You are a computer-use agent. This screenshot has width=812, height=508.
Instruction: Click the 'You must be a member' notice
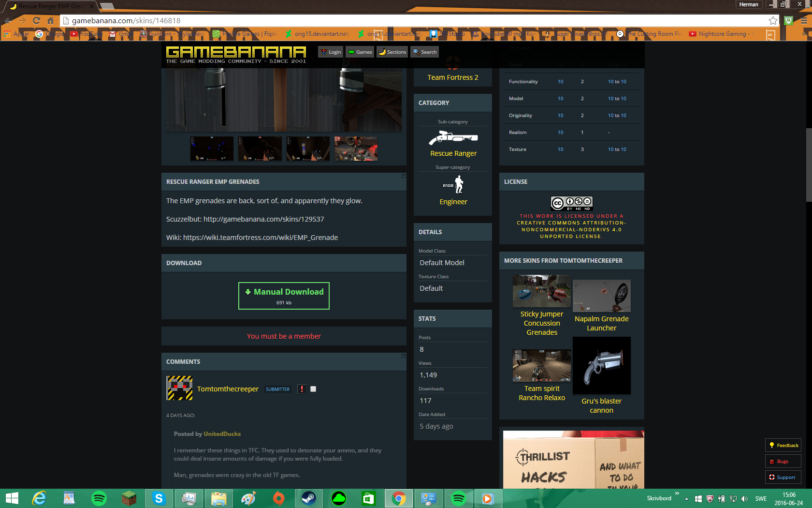coord(284,336)
